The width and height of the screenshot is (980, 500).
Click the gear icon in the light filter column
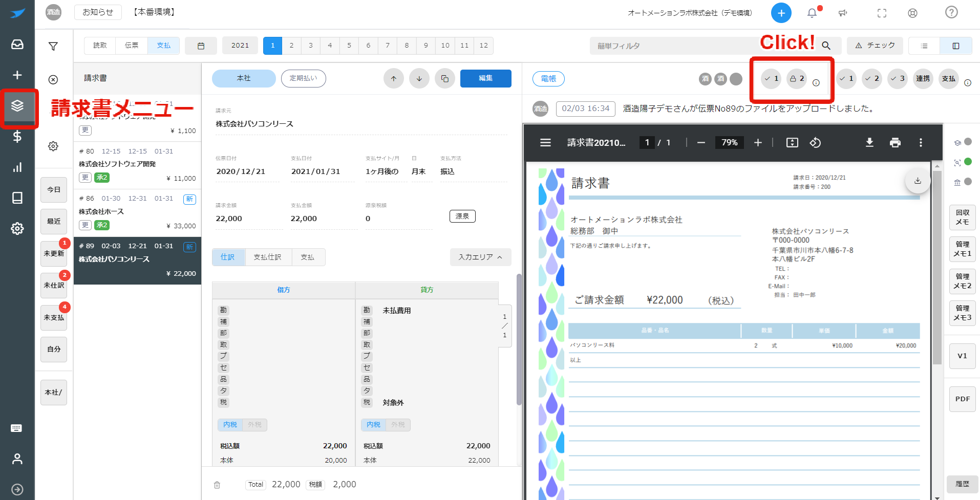coord(53,146)
